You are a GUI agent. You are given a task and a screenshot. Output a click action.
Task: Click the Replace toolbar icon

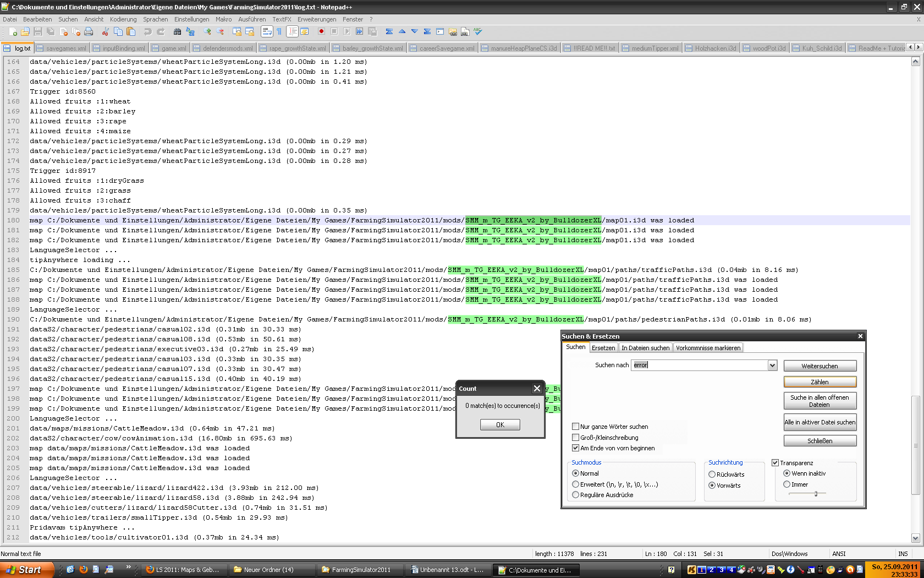coord(190,32)
